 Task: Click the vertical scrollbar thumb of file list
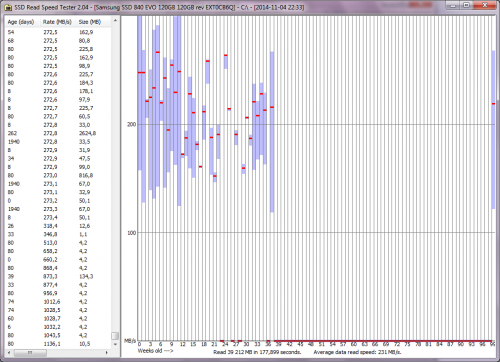click(x=115, y=336)
